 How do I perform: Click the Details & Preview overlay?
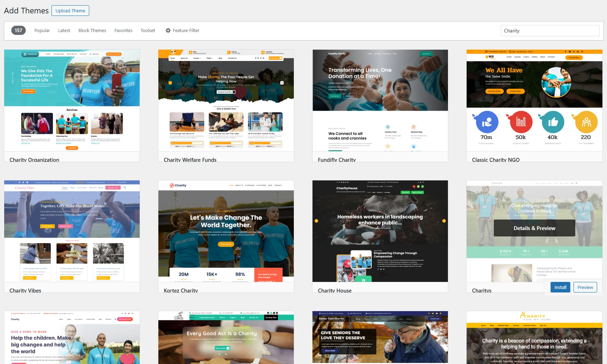534,228
